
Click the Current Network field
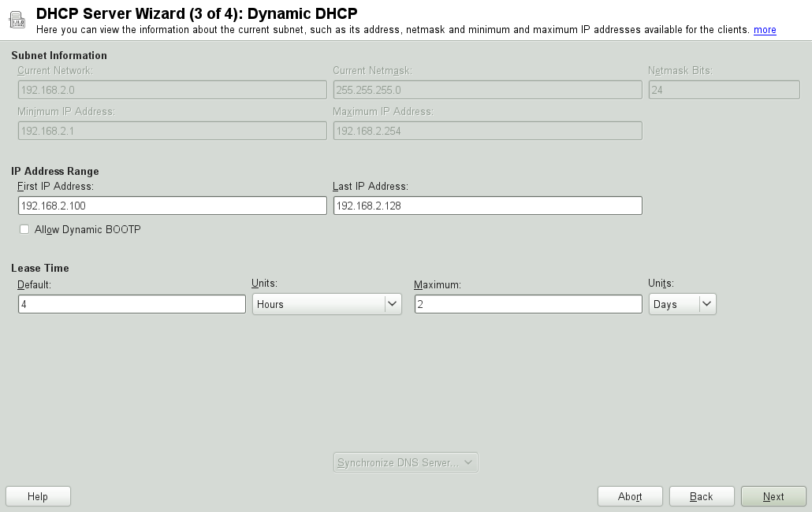[172, 89]
